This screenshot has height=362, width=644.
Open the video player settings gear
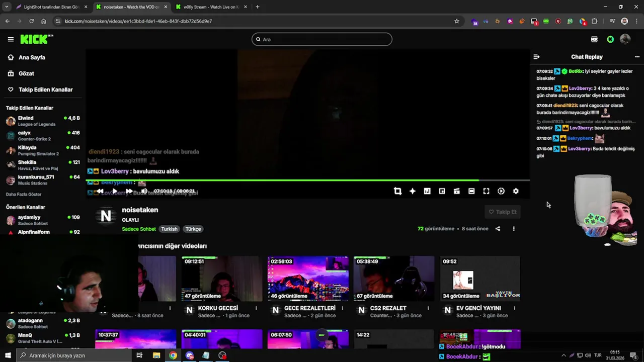(x=516, y=191)
